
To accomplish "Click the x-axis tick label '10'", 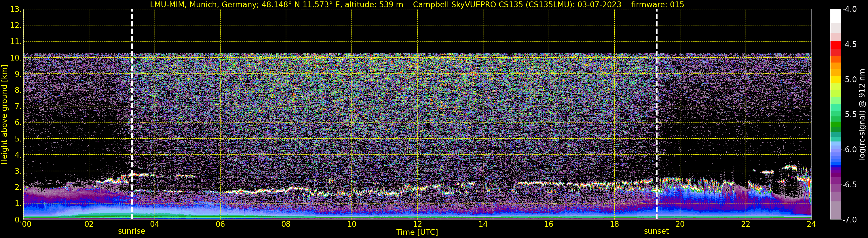I will (x=352, y=224).
